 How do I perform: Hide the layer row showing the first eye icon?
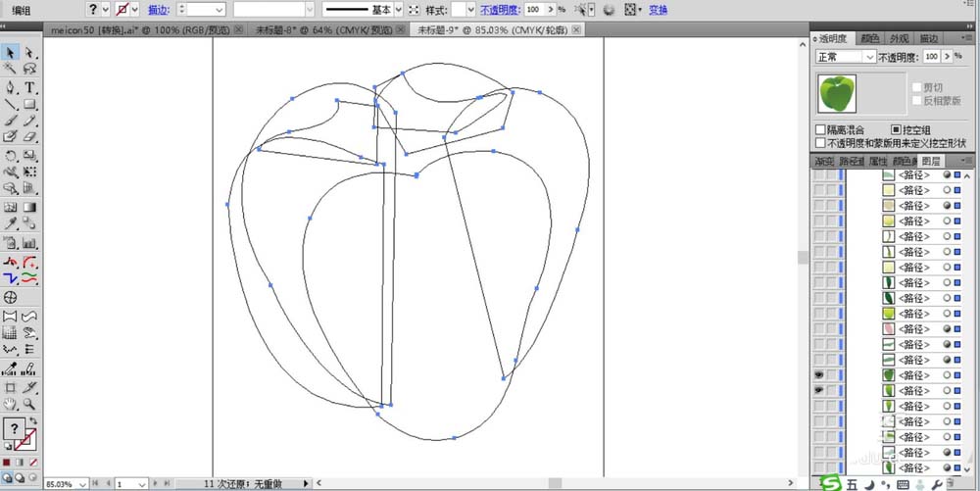[818, 374]
